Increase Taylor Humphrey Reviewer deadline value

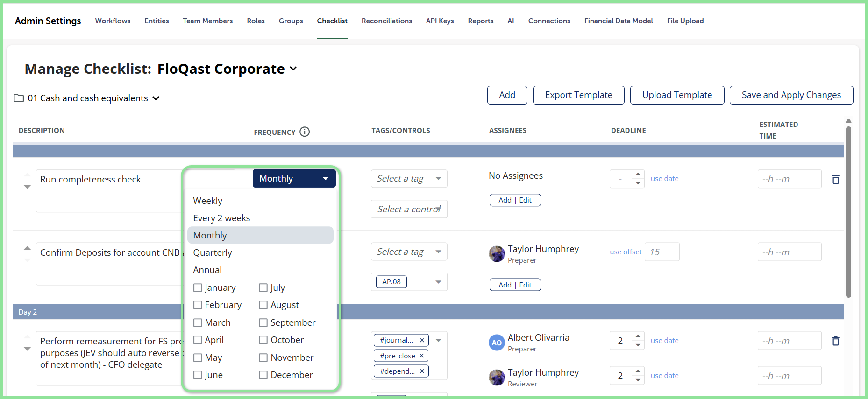pyautogui.click(x=638, y=371)
